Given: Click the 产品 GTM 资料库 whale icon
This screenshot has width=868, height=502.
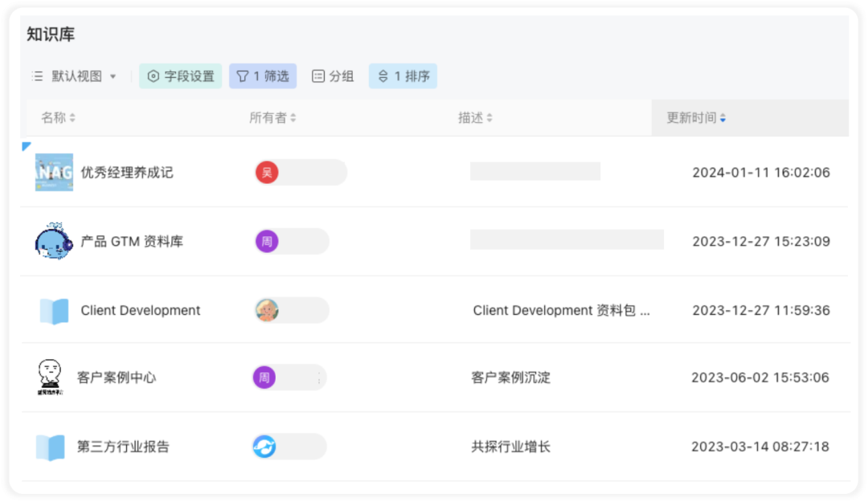Looking at the screenshot, I should [x=53, y=241].
